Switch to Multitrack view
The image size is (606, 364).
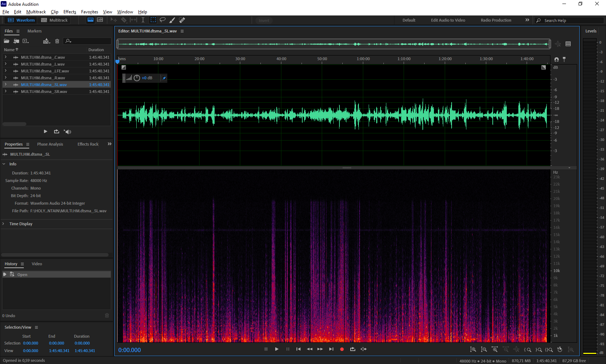click(x=54, y=20)
